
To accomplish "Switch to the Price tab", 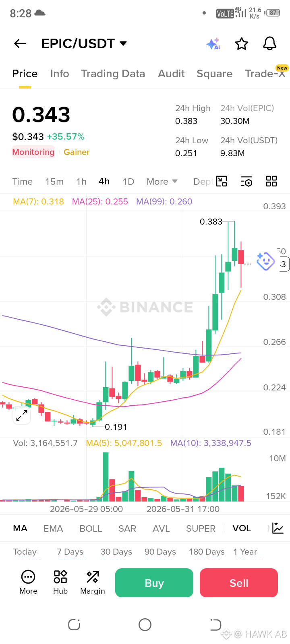I will [x=25, y=74].
